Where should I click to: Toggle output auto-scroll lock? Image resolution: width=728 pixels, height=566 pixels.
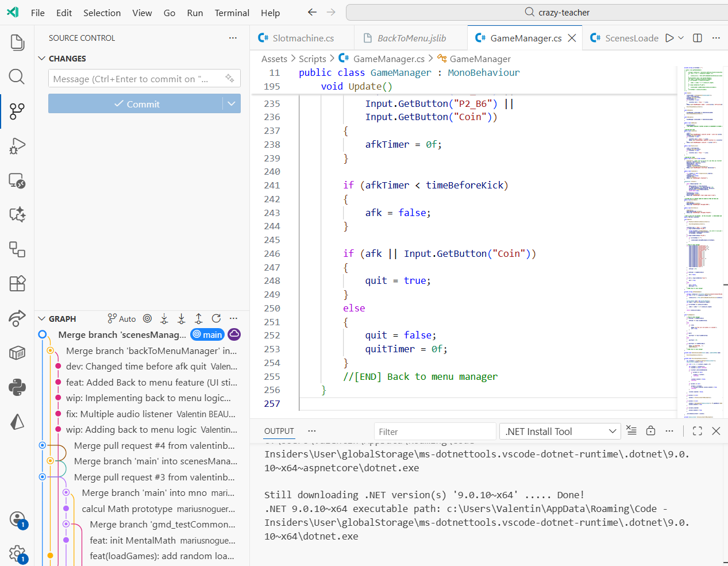[650, 431]
